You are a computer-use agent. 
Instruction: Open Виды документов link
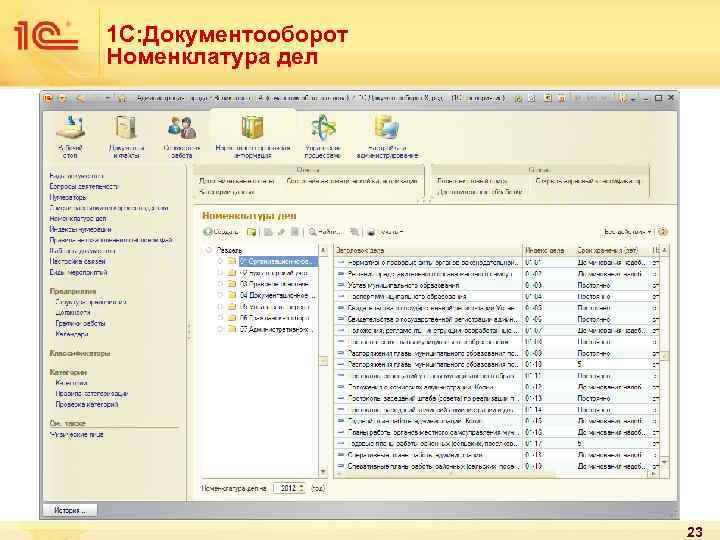coord(76,176)
